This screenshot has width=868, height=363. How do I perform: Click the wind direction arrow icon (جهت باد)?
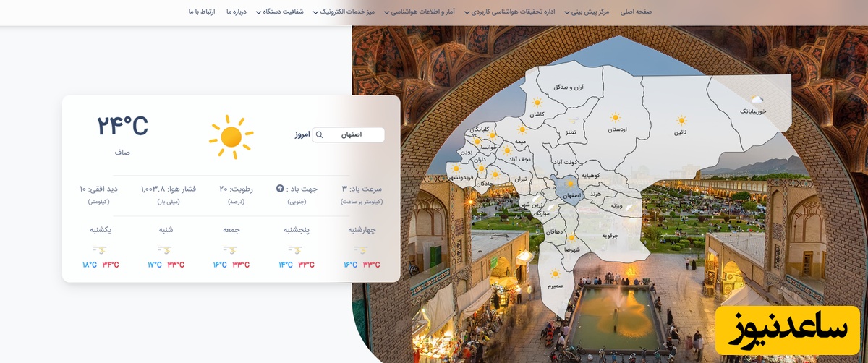[280, 189]
